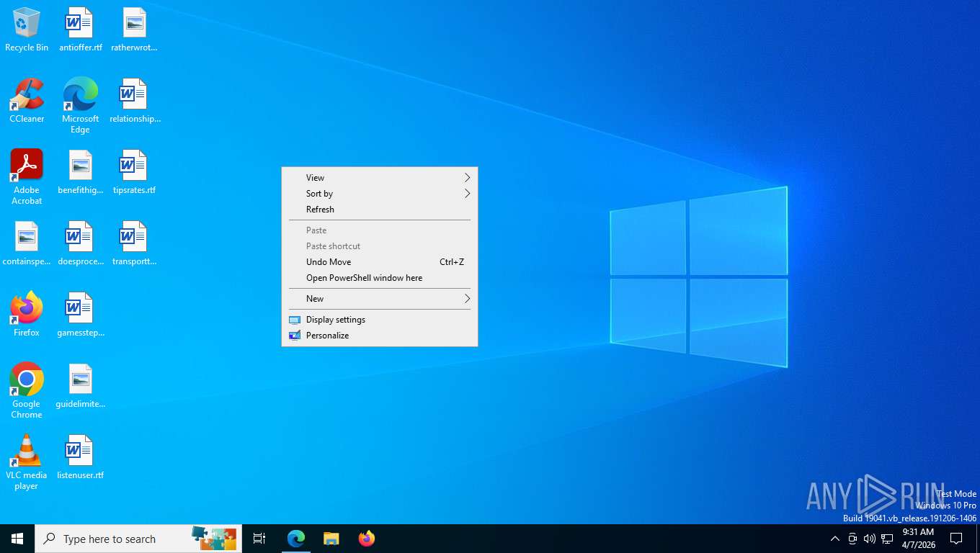Click the taskbar search box
Screen dimensions: 980x553
tap(138, 539)
